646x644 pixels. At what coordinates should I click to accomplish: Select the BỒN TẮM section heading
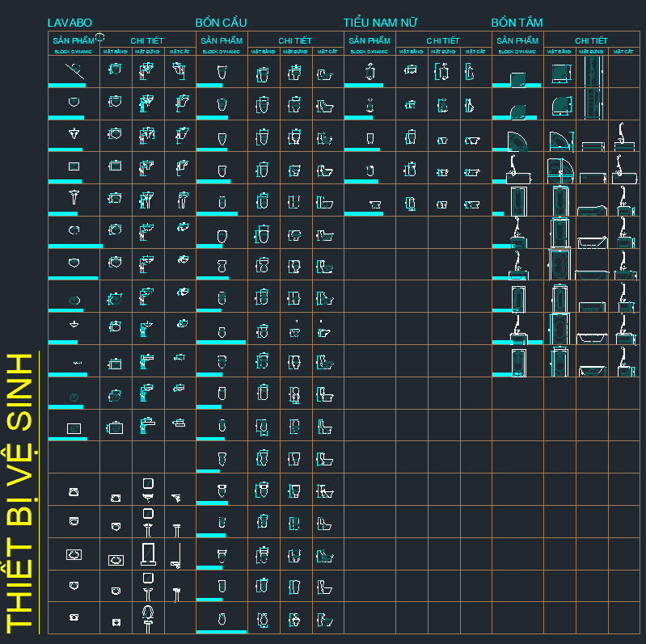click(517, 23)
